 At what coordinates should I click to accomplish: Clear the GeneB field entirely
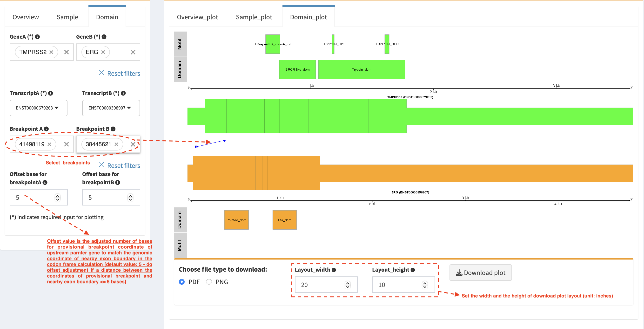pyautogui.click(x=133, y=52)
